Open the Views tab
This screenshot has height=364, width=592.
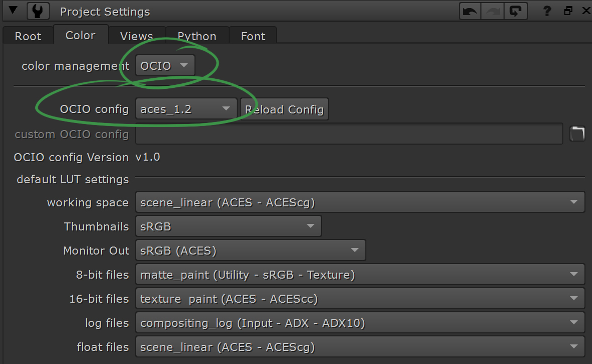137,36
